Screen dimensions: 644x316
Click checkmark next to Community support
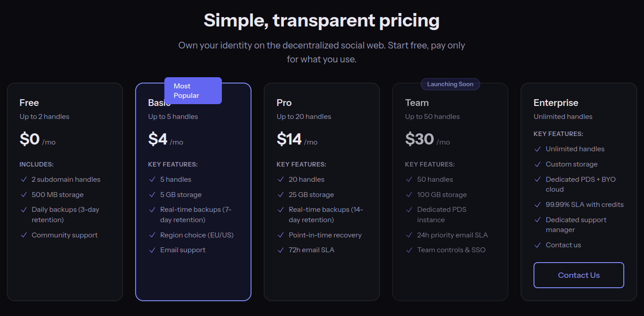point(24,235)
